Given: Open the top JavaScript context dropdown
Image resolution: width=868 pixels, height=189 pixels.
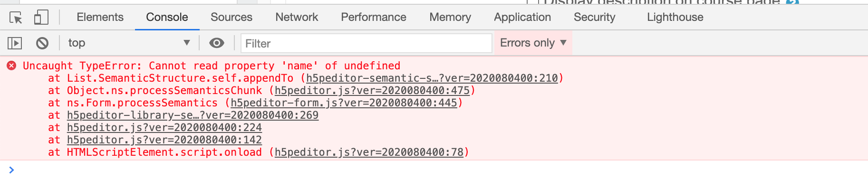Looking at the screenshot, I should 129,43.
